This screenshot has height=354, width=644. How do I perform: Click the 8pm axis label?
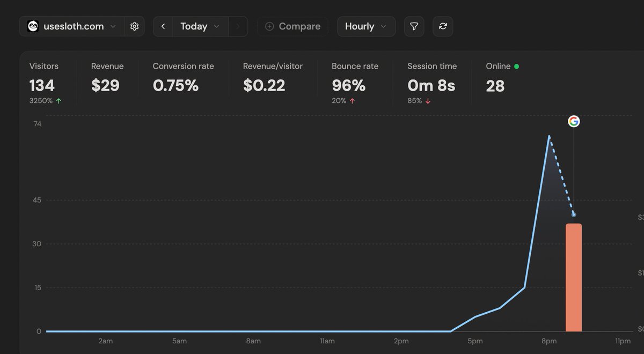[549, 341]
